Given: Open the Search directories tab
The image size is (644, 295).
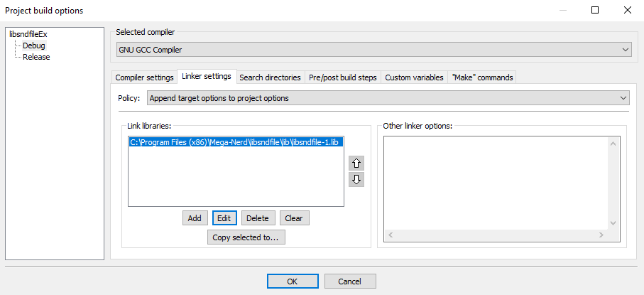Looking at the screenshot, I should [x=270, y=77].
